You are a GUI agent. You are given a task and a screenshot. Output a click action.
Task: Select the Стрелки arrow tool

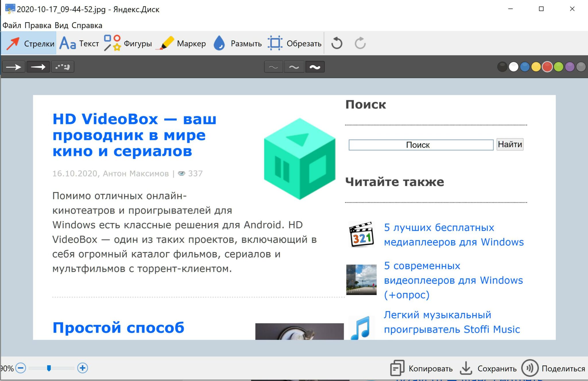pos(29,43)
